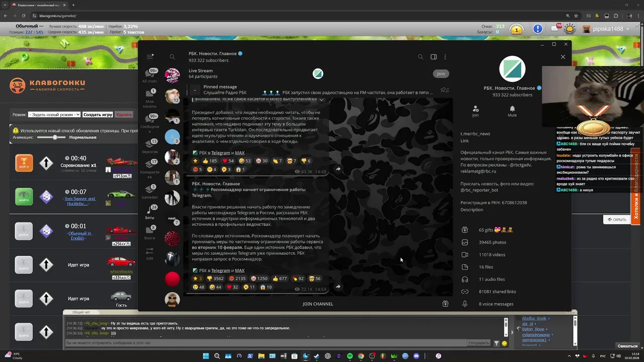Edit Telegram chat folders

(149, 253)
